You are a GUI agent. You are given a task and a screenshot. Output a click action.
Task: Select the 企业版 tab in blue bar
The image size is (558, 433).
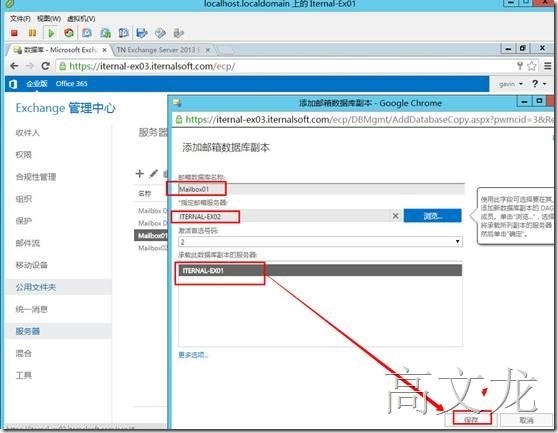(x=37, y=84)
